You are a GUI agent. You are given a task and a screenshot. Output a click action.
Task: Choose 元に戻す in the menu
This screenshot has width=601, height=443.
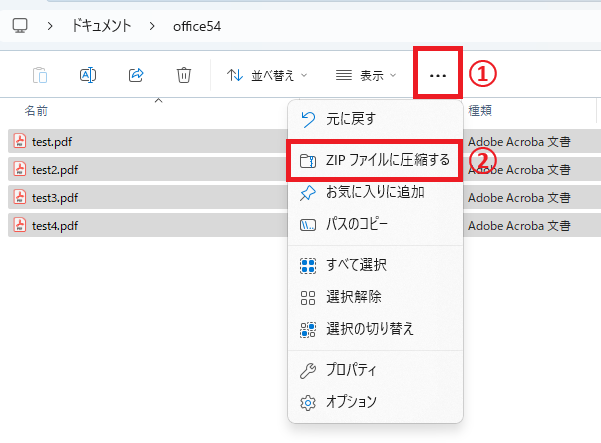(x=375, y=119)
